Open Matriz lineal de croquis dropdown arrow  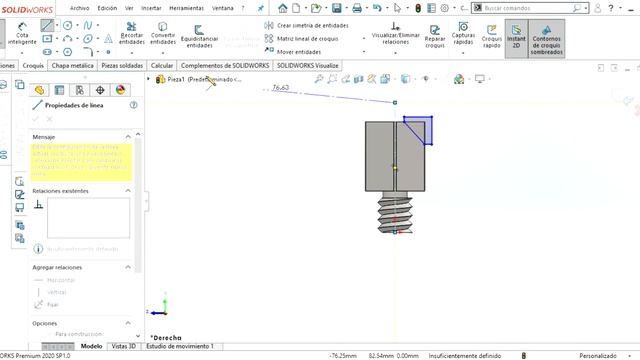(364, 39)
